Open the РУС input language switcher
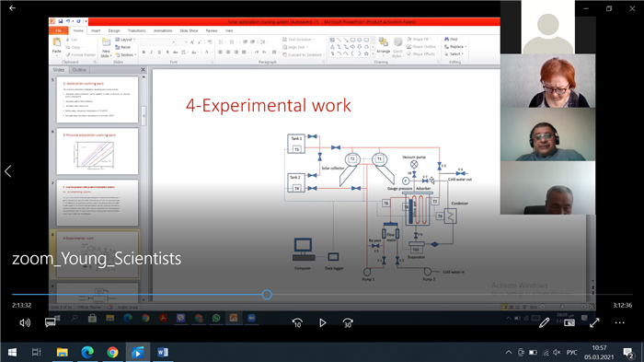This screenshot has width=644, height=362. tap(571, 352)
